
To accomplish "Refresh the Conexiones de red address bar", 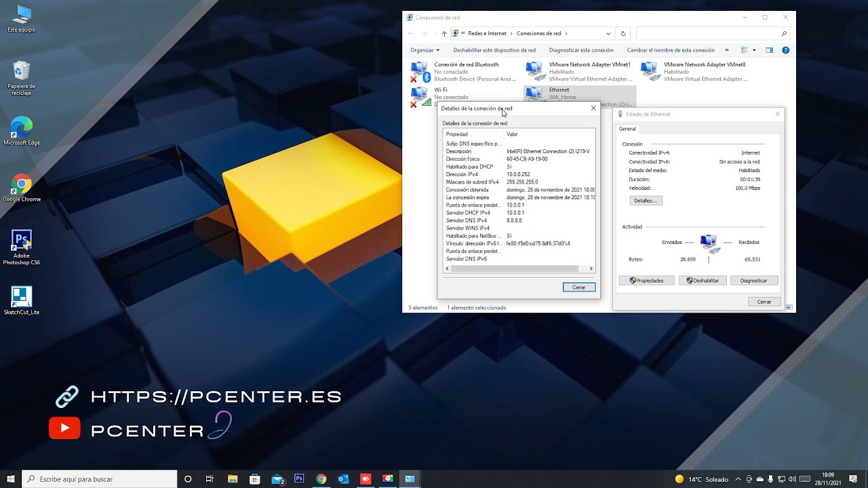I will 623,33.
